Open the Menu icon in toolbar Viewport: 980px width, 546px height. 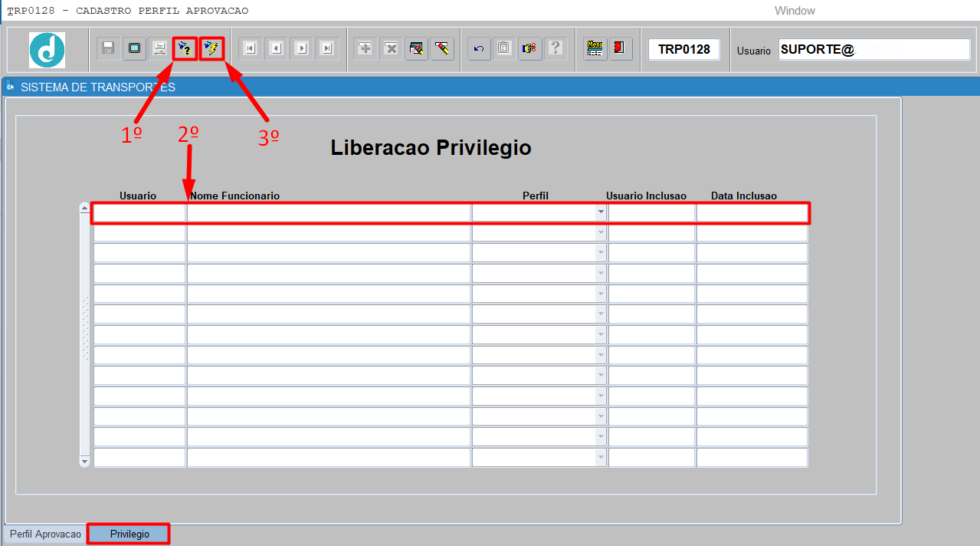595,48
